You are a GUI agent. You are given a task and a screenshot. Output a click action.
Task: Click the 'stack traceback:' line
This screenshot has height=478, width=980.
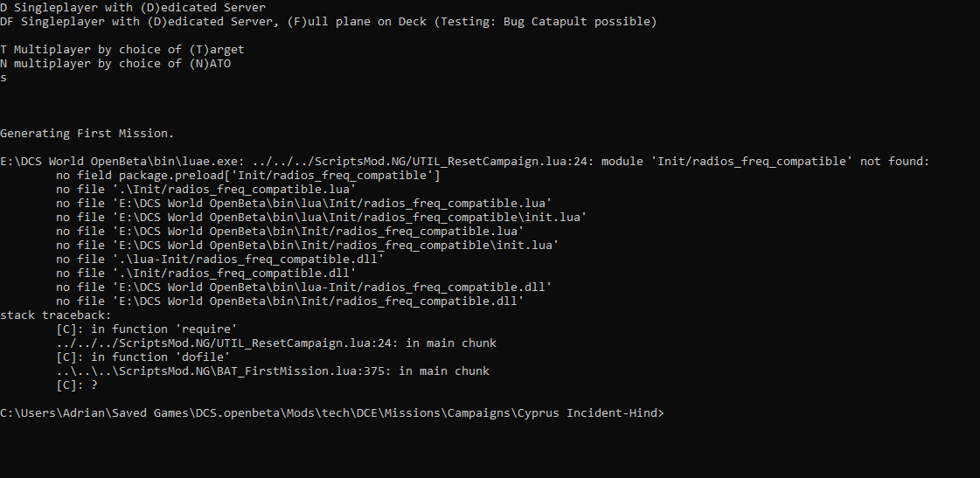click(56, 315)
